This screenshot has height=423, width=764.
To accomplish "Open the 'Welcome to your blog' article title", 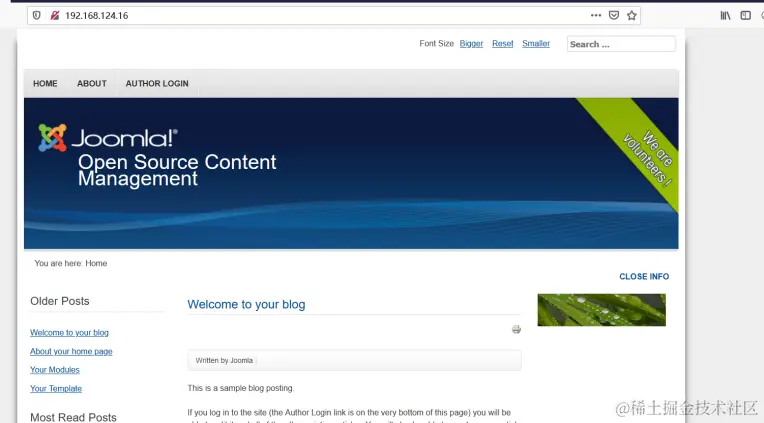I will click(x=246, y=304).
